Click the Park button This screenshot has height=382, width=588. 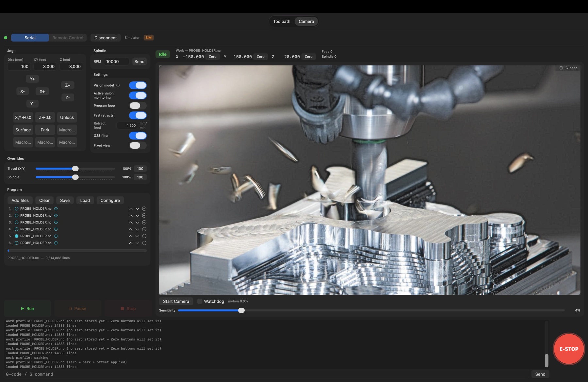point(45,130)
